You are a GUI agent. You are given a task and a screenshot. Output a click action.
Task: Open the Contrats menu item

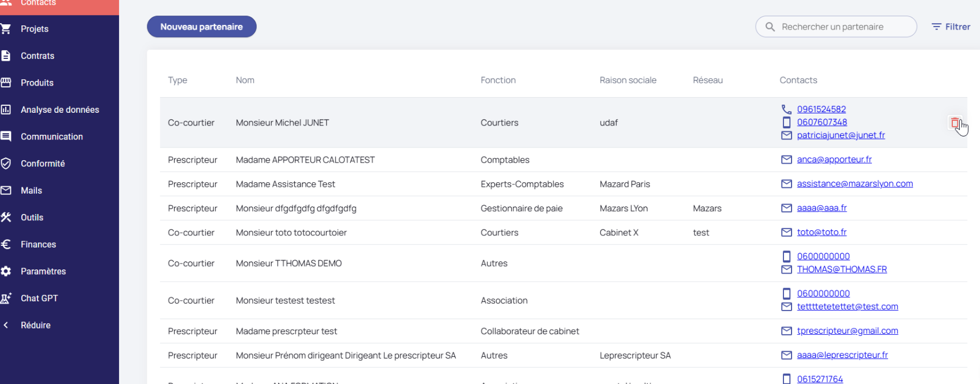point(38,56)
